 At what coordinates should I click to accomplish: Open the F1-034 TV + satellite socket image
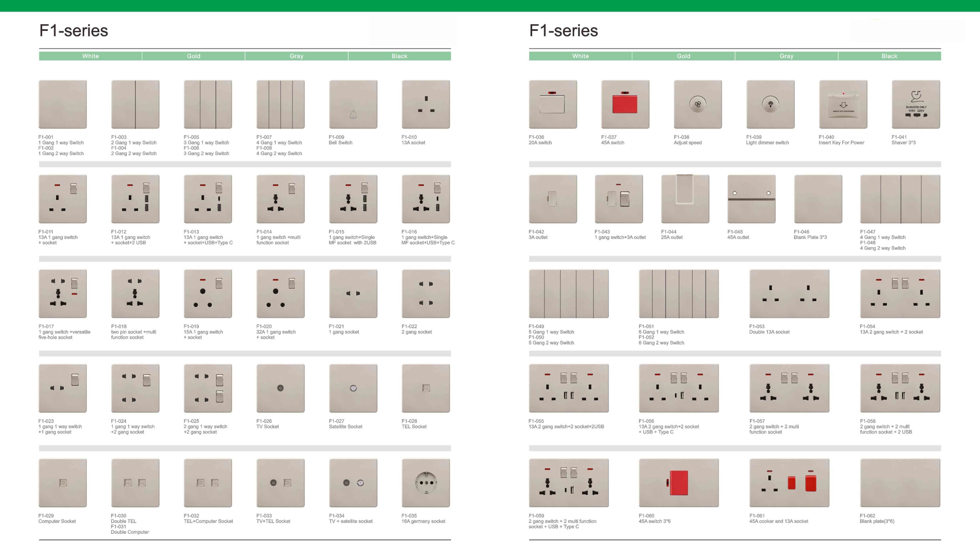353,483
